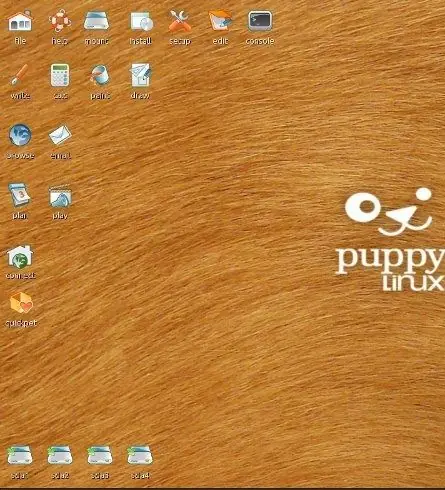Launch the paint bucket icon
This screenshot has height=490, width=445.
tap(100, 75)
